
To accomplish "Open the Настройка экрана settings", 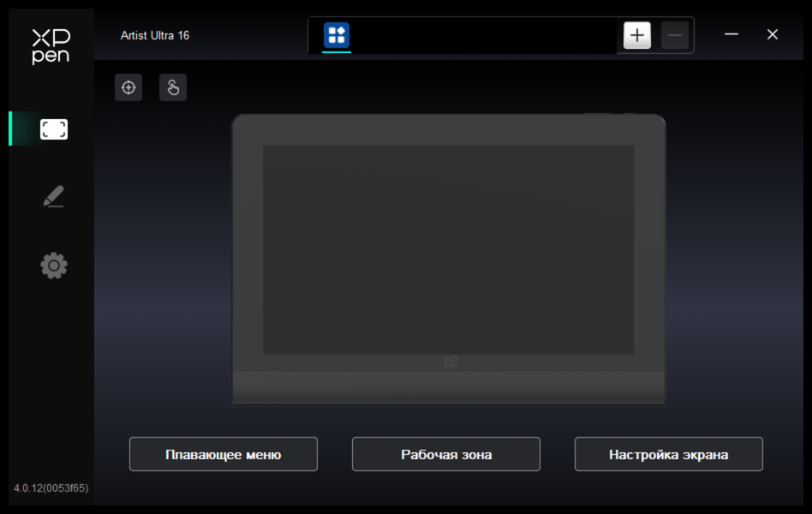I will click(x=669, y=454).
